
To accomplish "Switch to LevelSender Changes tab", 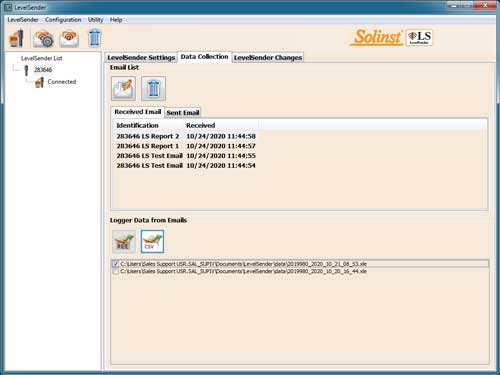I will pyautogui.click(x=268, y=57).
